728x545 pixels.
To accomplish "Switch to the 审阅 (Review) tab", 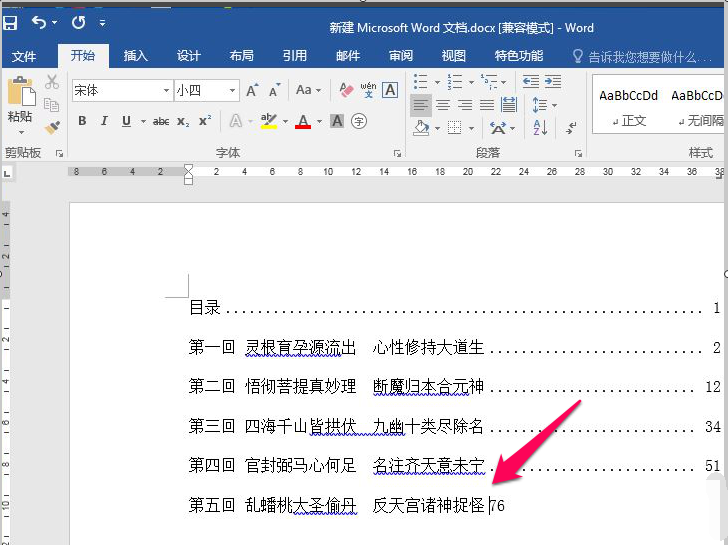I will point(401,56).
